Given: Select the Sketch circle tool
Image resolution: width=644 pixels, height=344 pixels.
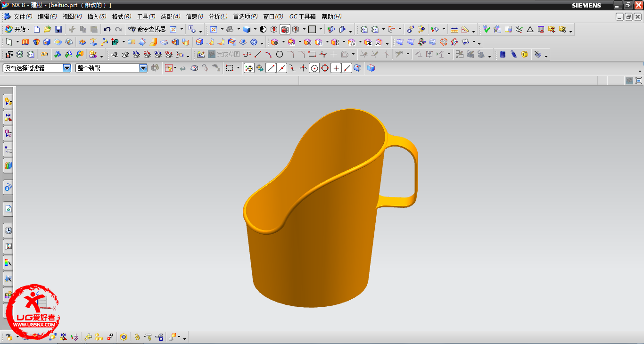Looking at the screenshot, I should [280, 54].
